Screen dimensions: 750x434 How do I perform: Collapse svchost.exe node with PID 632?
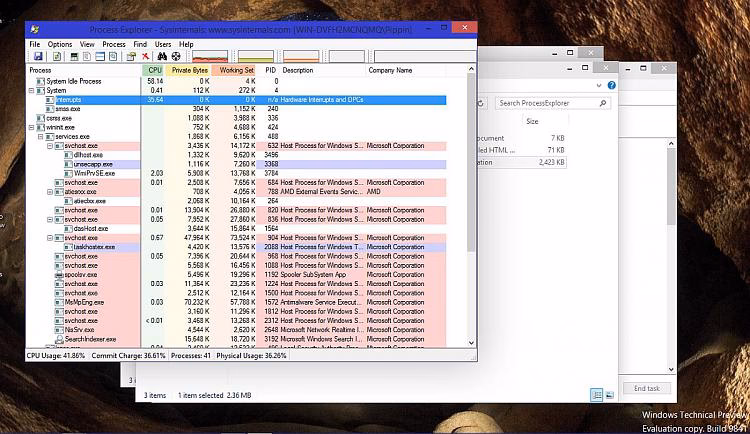coord(50,145)
